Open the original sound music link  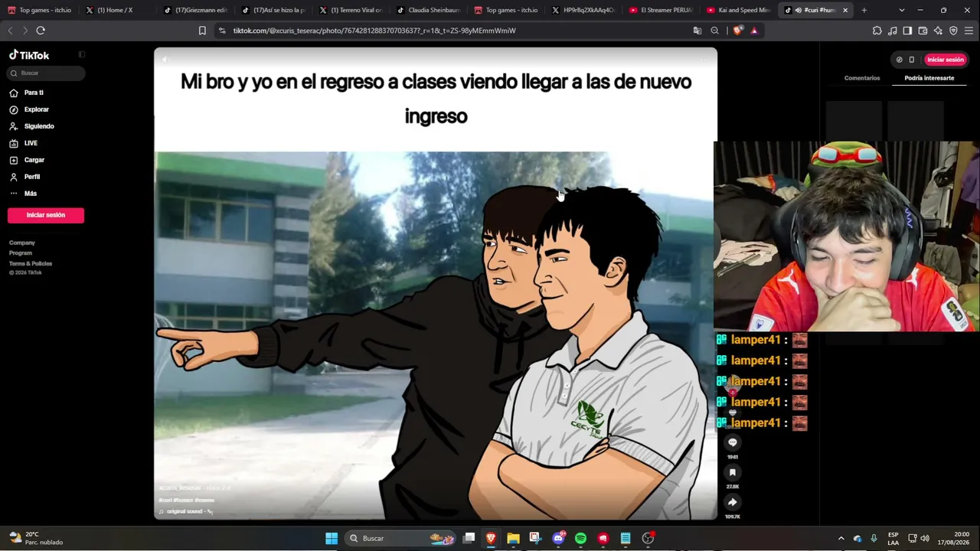[186, 511]
